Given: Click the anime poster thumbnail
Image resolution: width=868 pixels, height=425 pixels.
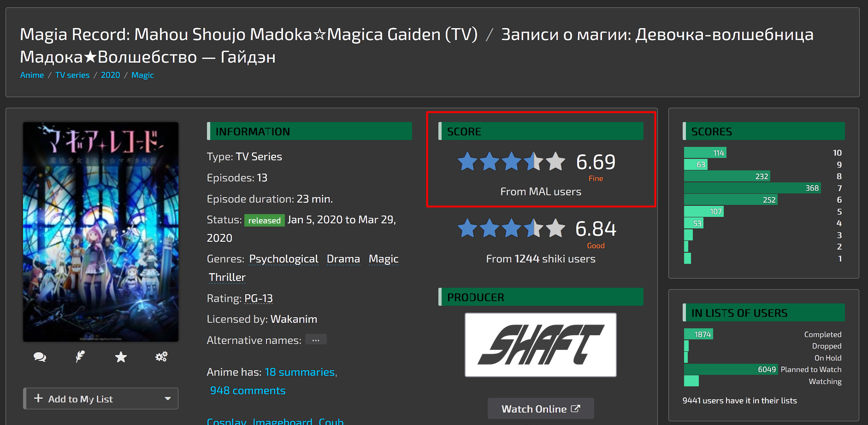Looking at the screenshot, I should [x=101, y=232].
